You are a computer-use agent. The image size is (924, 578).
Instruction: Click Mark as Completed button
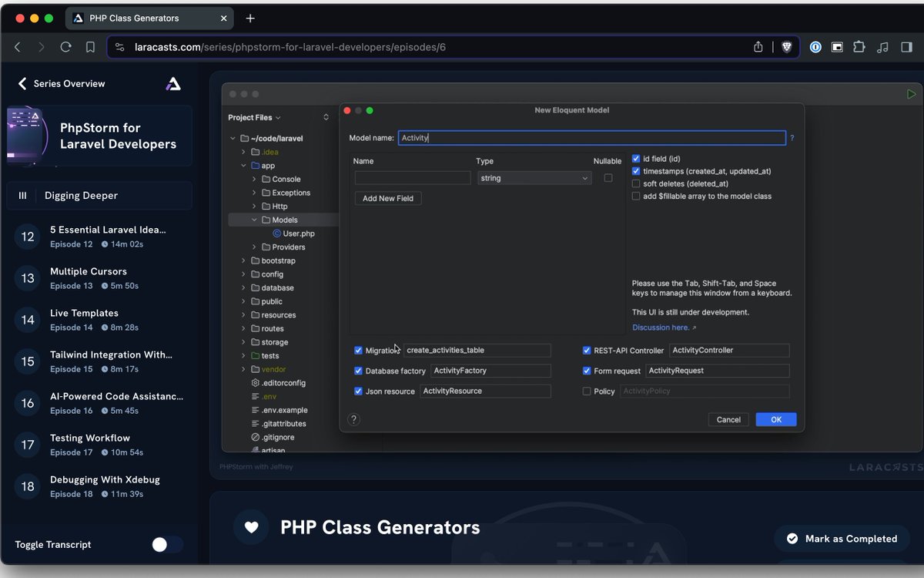pyautogui.click(x=842, y=539)
